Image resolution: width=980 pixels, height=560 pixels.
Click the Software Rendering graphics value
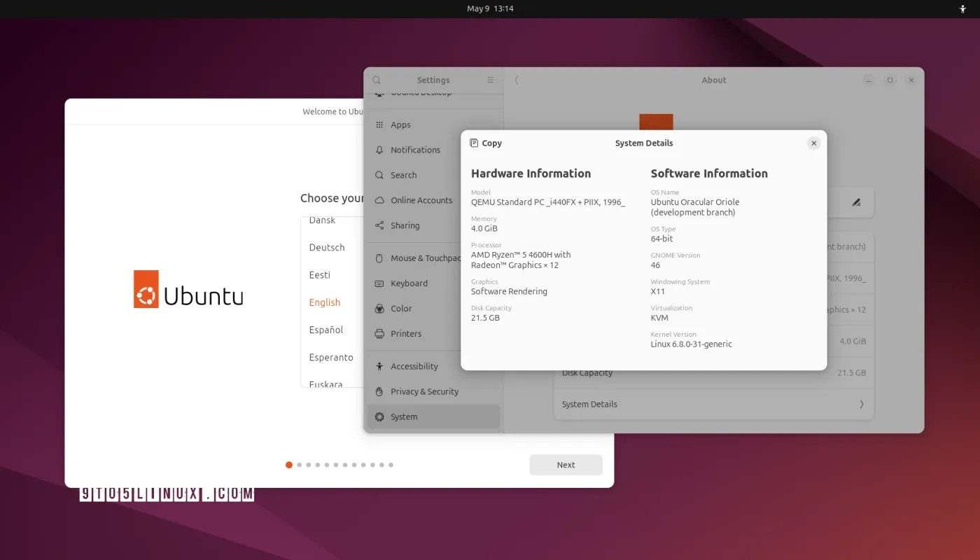tap(509, 291)
